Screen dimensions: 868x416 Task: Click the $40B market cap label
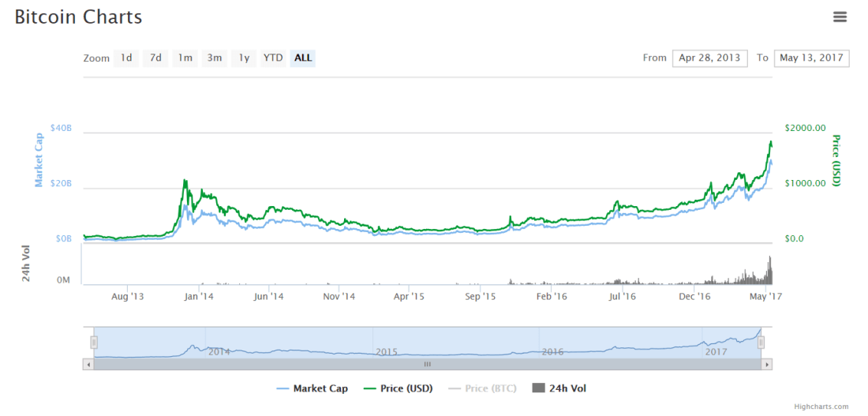(x=62, y=128)
